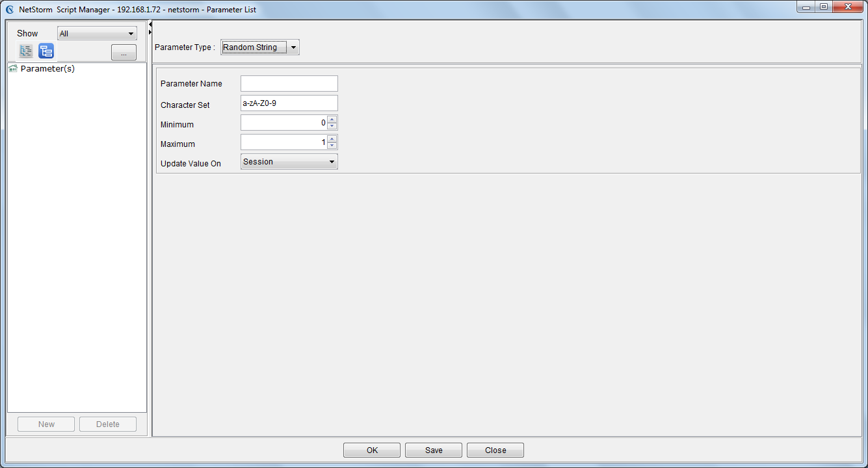Click the NetStorm logo in title bar
Viewport: 868px width, 468px height.
pos(10,10)
